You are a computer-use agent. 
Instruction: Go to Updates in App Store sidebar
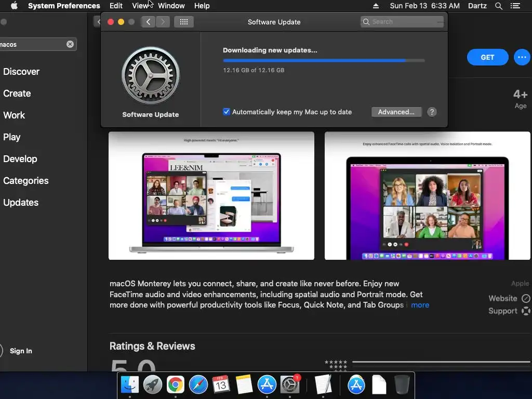click(21, 203)
